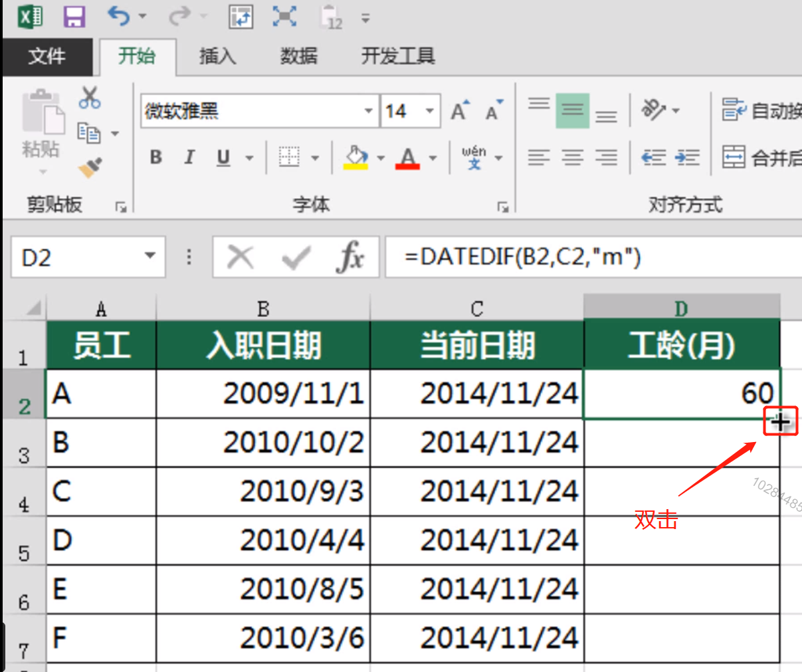This screenshot has width=802, height=672.
Task: Open the 剪贴板 dialog launcher
Action: point(120,207)
